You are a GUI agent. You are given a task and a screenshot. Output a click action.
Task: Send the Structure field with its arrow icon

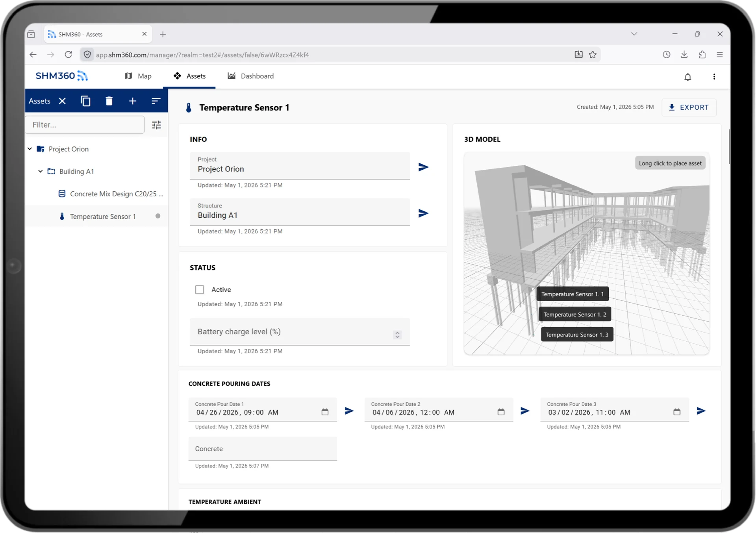(x=423, y=213)
